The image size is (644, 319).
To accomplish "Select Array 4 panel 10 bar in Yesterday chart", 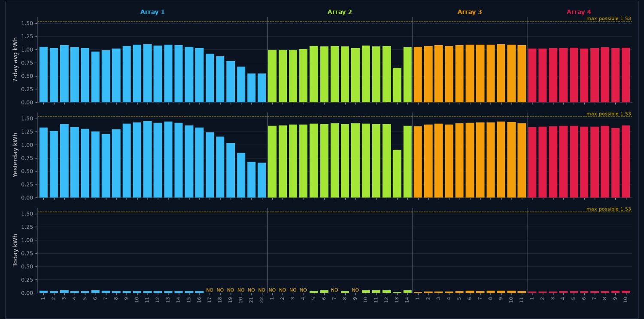I will [626, 162].
